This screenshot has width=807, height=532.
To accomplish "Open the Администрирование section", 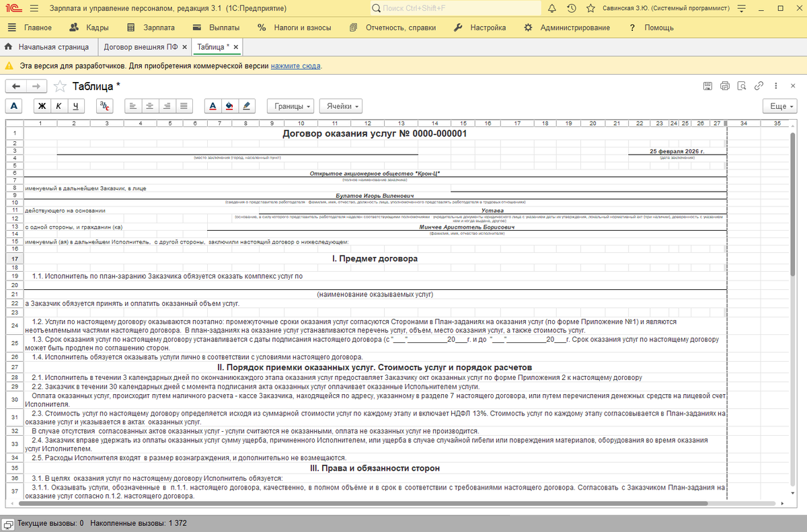I will click(567, 28).
